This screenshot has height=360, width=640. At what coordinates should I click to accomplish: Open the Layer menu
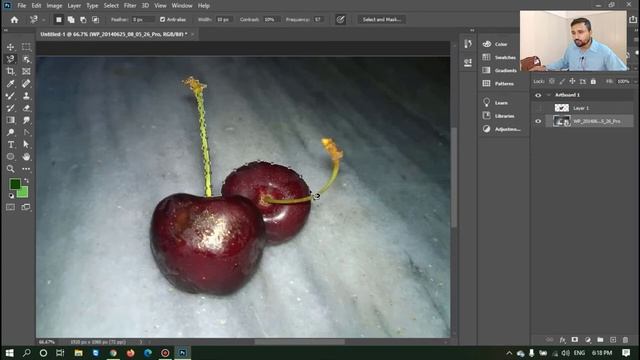74,6
